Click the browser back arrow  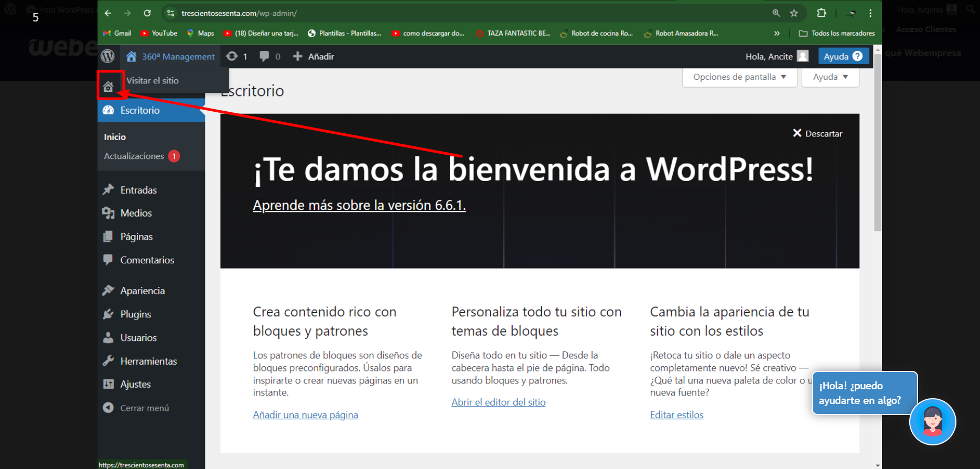pos(108,13)
